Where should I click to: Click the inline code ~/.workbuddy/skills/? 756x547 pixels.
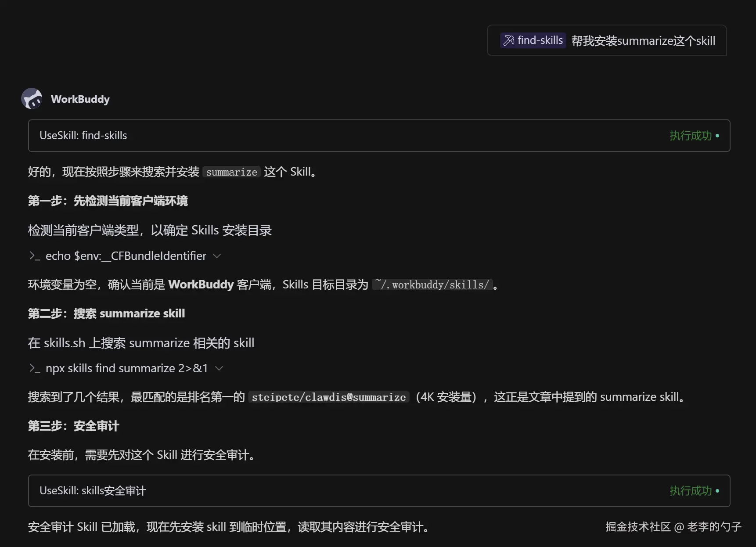pos(432,284)
